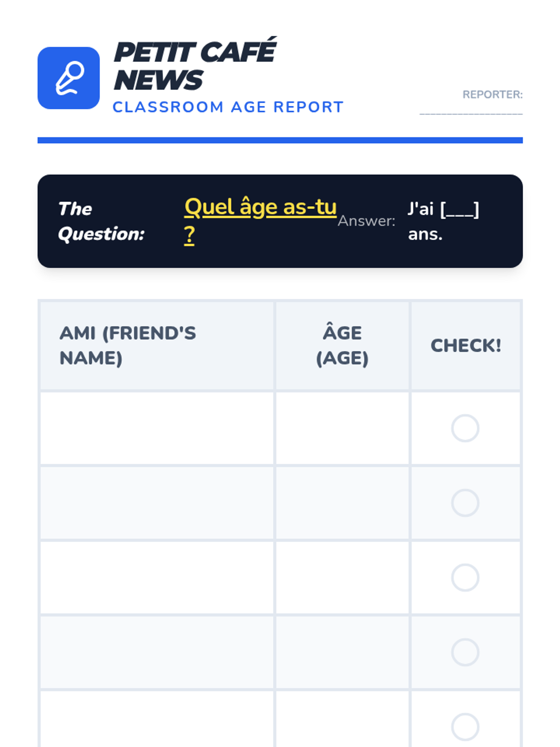Click the microphone logo icon

[69, 78]
